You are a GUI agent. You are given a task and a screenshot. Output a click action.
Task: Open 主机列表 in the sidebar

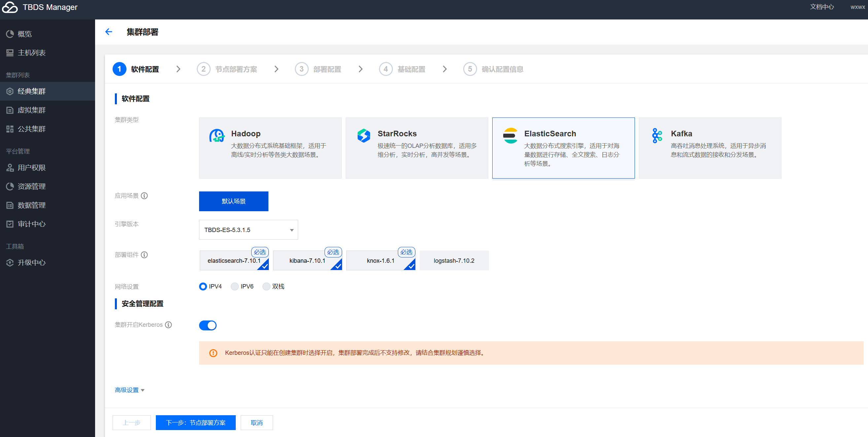point(31,52)
